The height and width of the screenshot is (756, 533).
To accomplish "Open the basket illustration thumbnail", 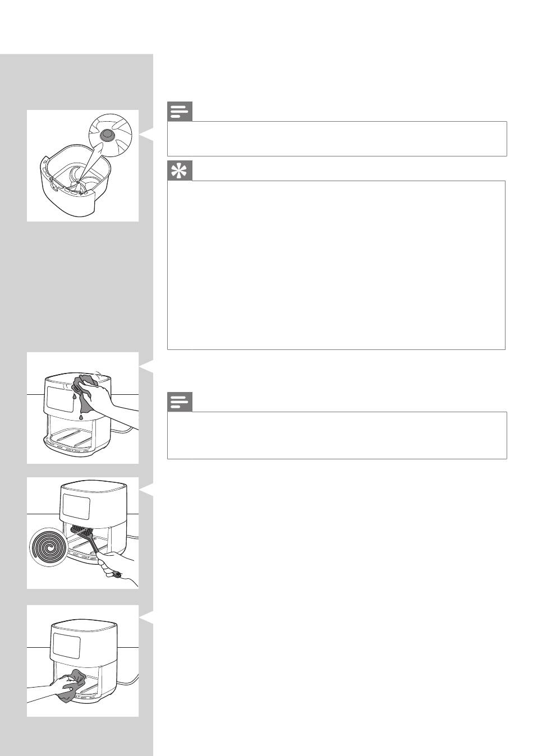I will pyautogui.click(x=83, y=166).
